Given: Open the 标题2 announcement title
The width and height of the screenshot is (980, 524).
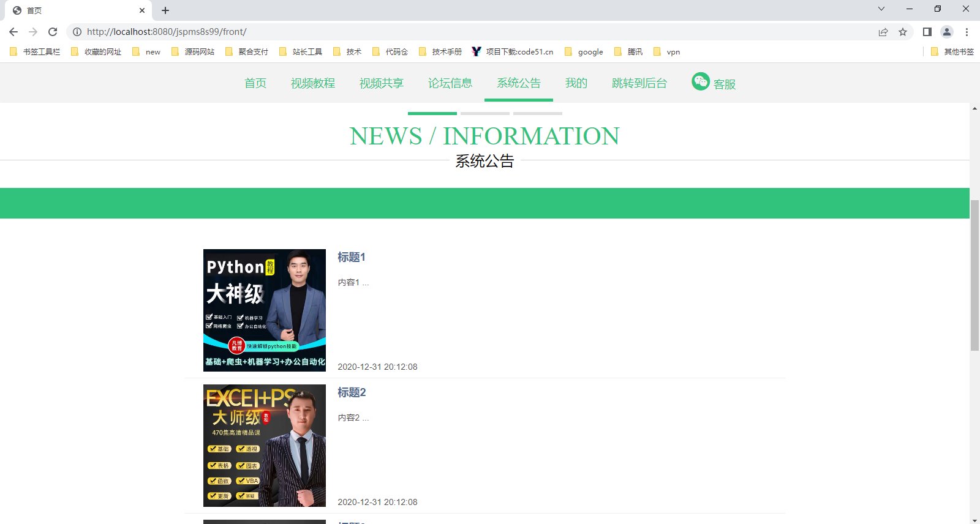Looking at the screenshot, I should (352, 392).
